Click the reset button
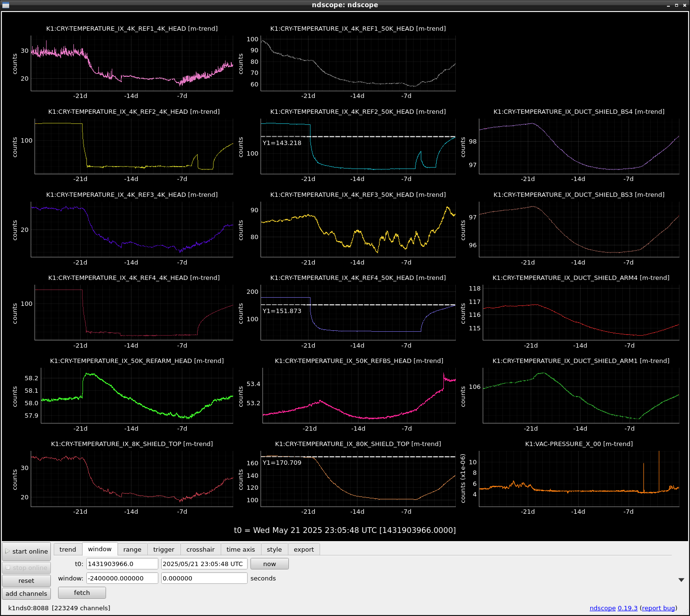Image resolution: width=690 pixels, height=616 pixels. (26, 580)
